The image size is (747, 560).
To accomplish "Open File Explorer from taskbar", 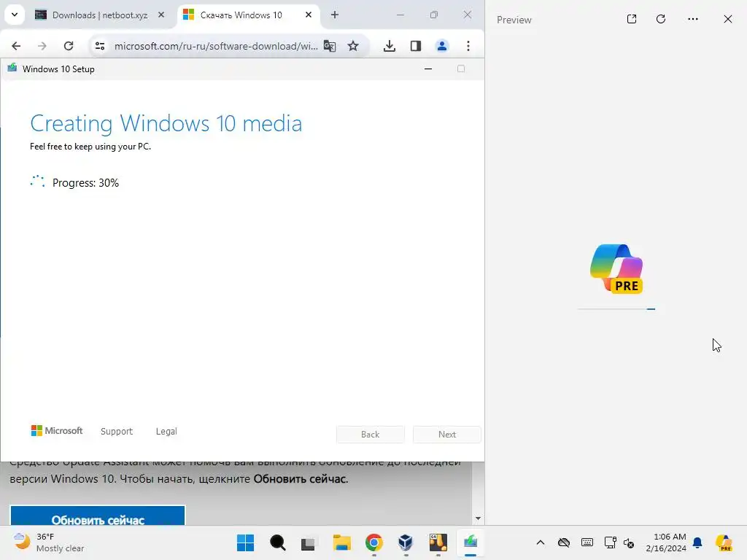I will coord(341,542).
